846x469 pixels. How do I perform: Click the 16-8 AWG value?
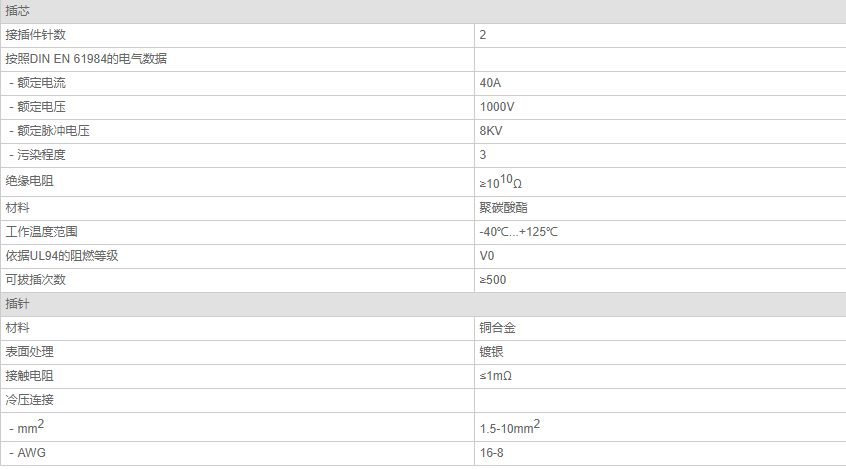coord(492,453)
